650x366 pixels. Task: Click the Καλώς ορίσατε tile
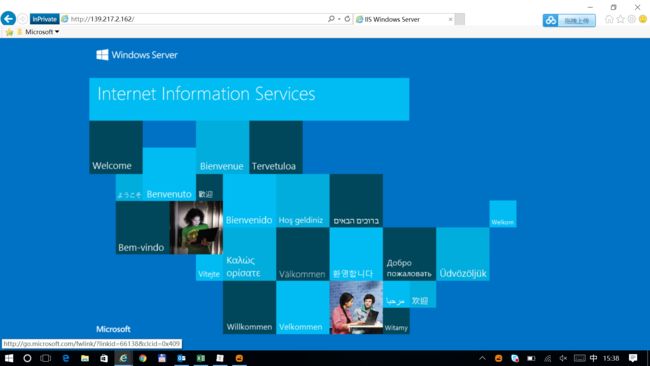click(249, 254)
